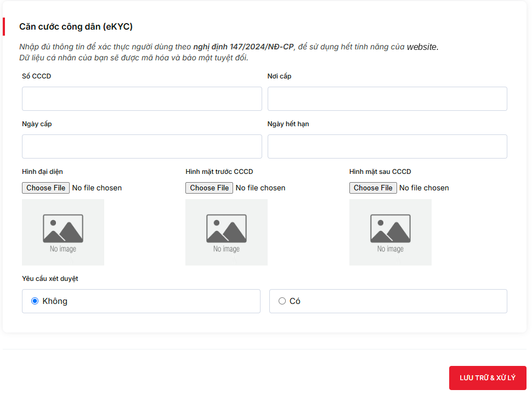The height and width of the screenshot is (395, 532).
Task: Select the Không radio button
Action: (x=35, y=301)
